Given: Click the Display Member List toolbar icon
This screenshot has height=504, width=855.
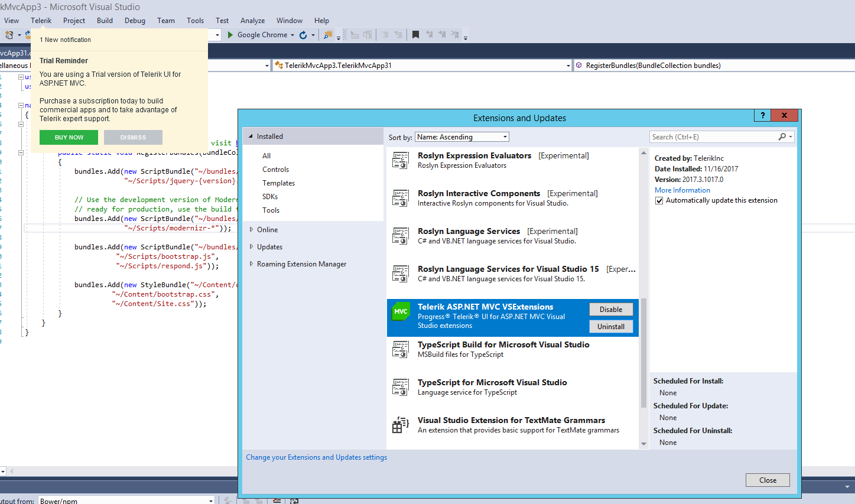Looking at the screenshot, I should (x=368, y=35).
